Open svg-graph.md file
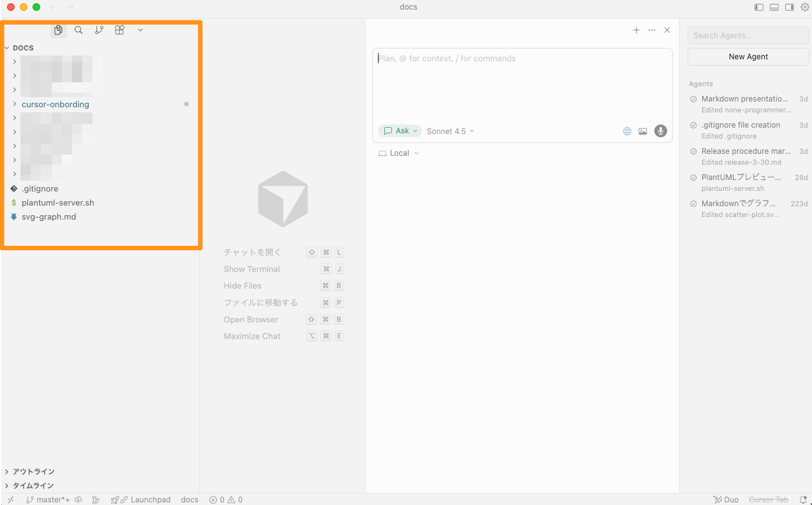The width and height of the screenshot is (812, 505). pyautogui.click(x=49, y=216)
